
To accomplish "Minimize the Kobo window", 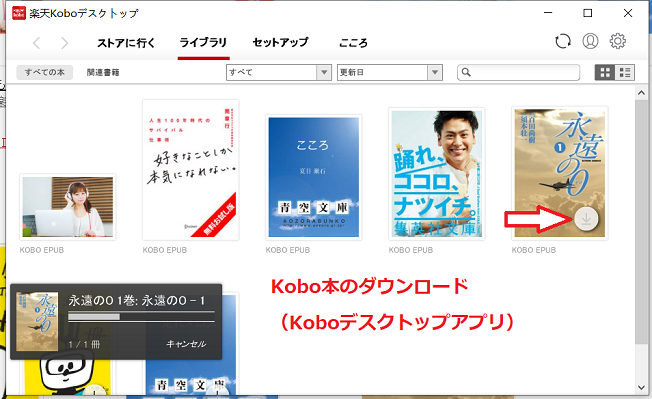I will [x=548, y=13].
